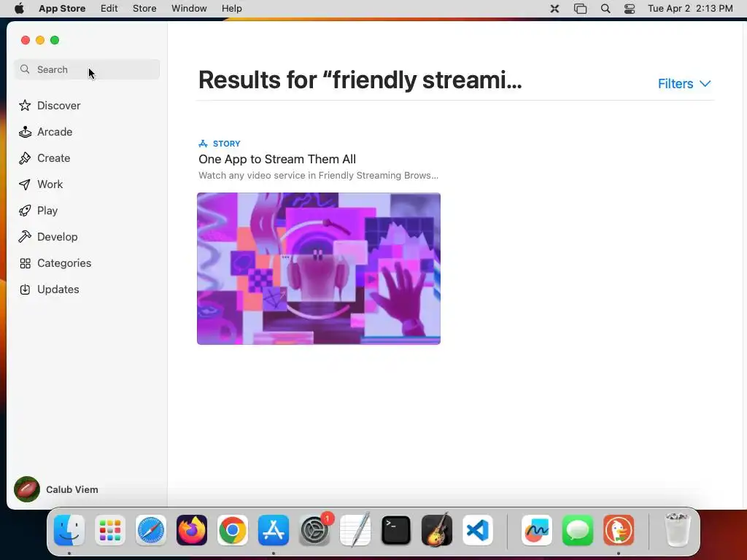Screen dimensions: 747x560
Task: Click the Categories grid icon
Action: pos(25,262)
